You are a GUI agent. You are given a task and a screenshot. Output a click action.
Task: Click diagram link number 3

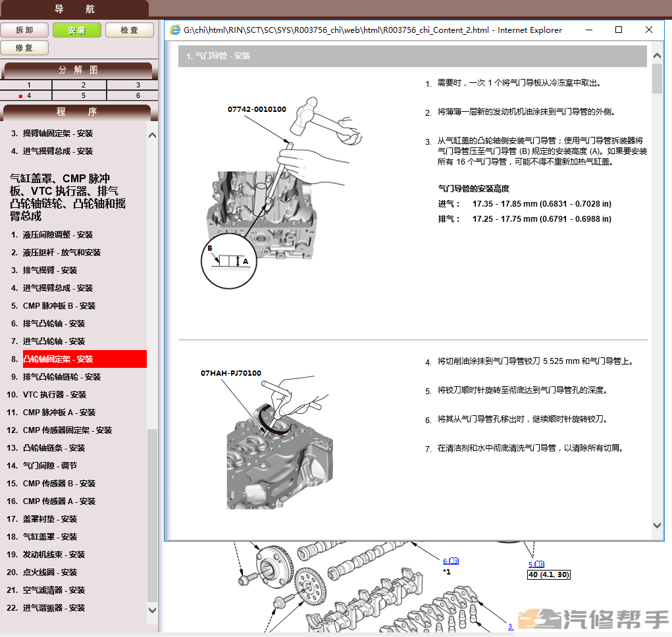[511, 626]
